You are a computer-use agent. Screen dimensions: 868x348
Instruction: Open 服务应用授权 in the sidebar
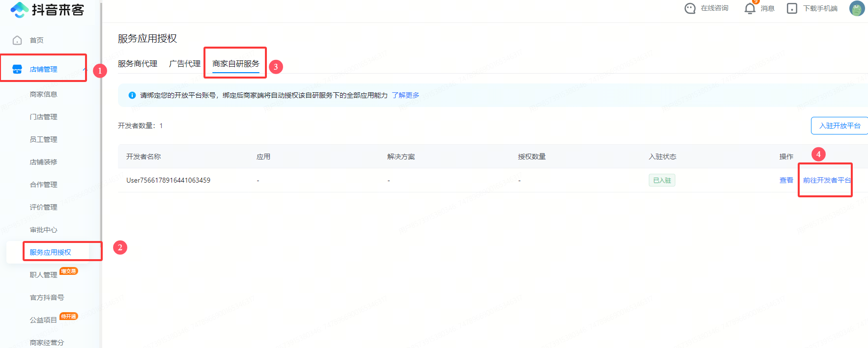(x=50, y=252)
